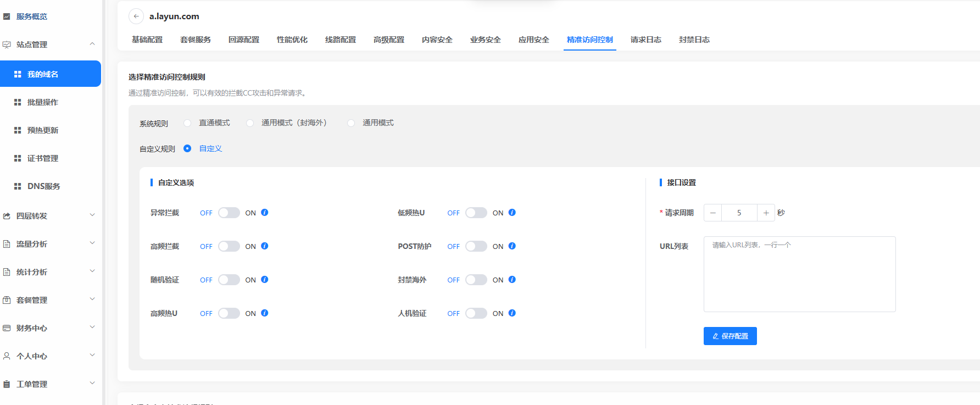980x405 pixels.
Task: Click the URL列表 text area
Action: tap(799, 274)
